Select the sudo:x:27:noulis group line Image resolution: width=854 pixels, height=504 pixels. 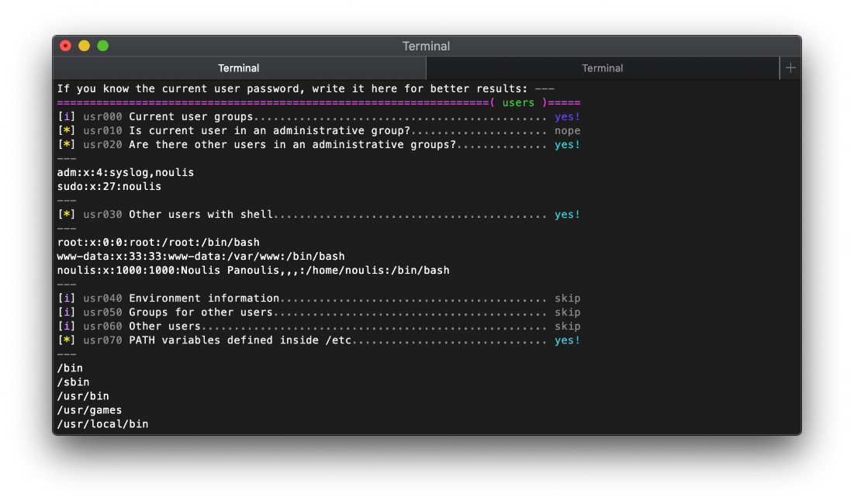click(x=109, y=186)
